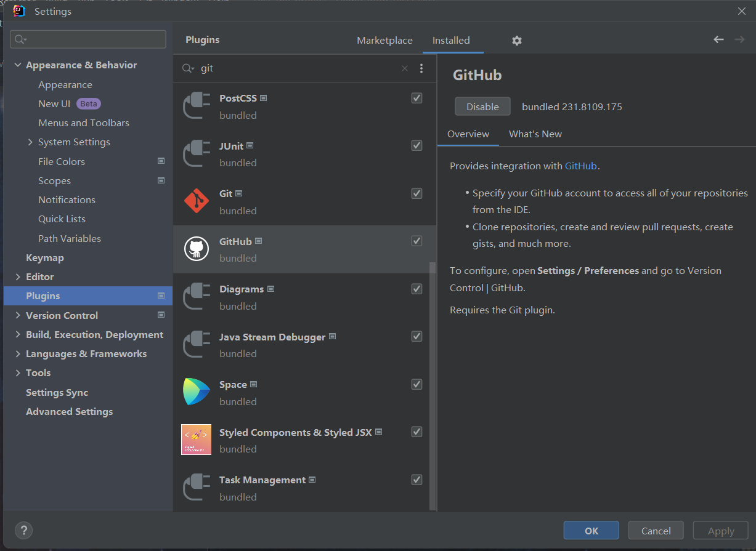
Task: Open the three-dot options menu in search bar
Action: coord(421,68)
